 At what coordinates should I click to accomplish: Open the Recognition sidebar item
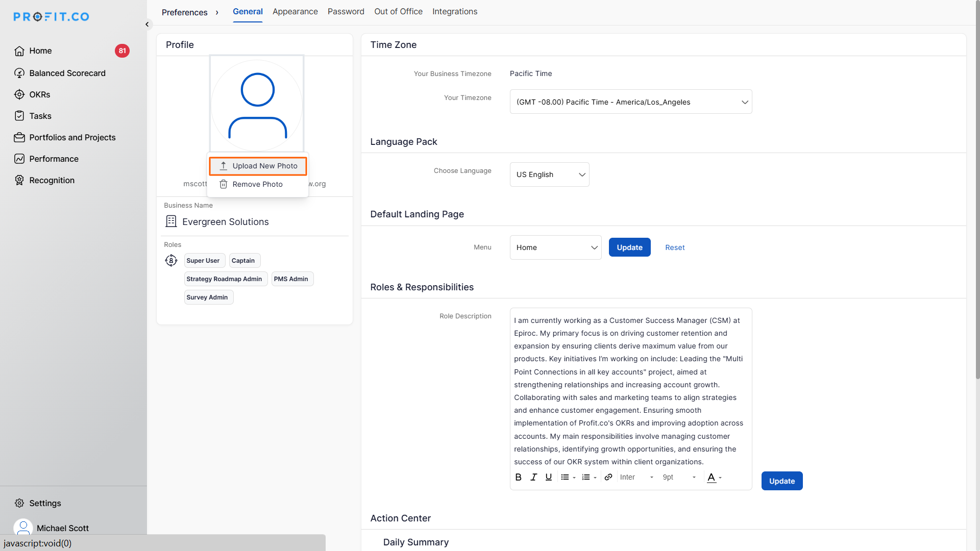[52, 180]
